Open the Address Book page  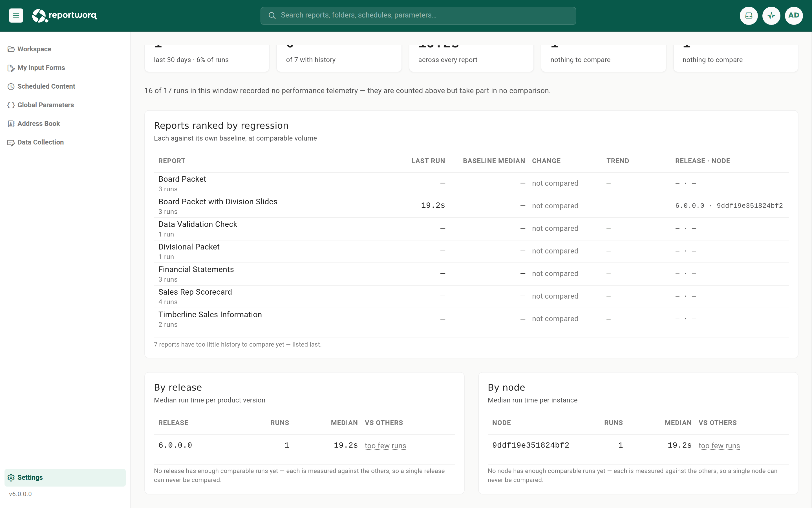tap(65, 124)
